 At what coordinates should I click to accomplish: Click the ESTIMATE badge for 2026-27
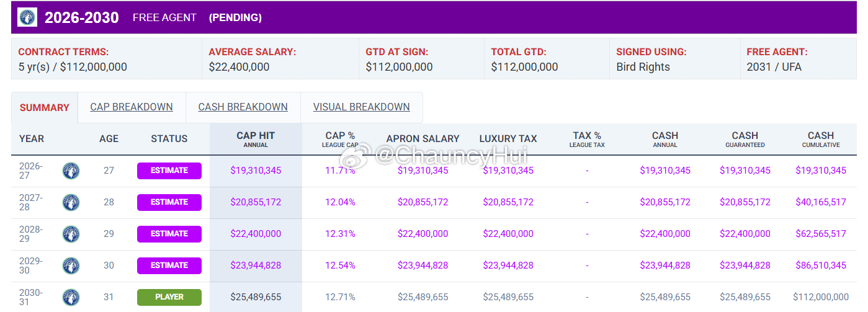(x=169, y=171)
